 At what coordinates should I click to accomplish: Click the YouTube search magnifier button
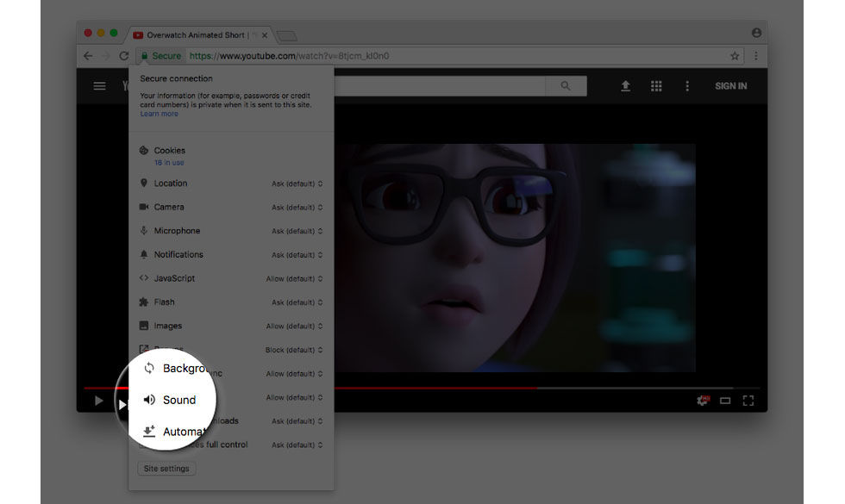pos(566,85)
